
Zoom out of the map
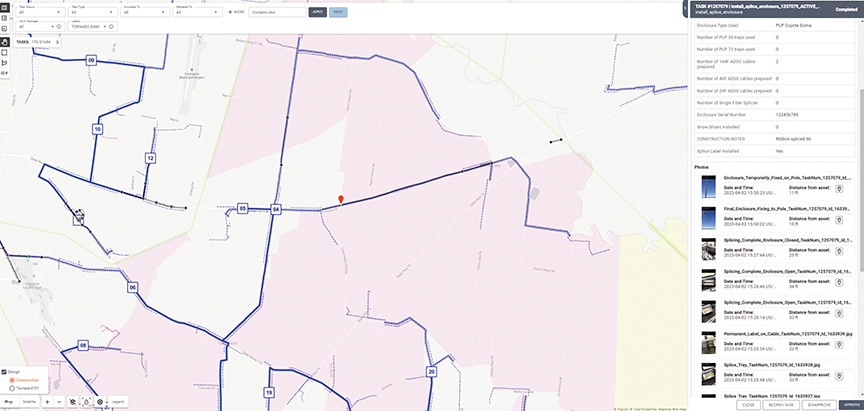pos(59,401)
